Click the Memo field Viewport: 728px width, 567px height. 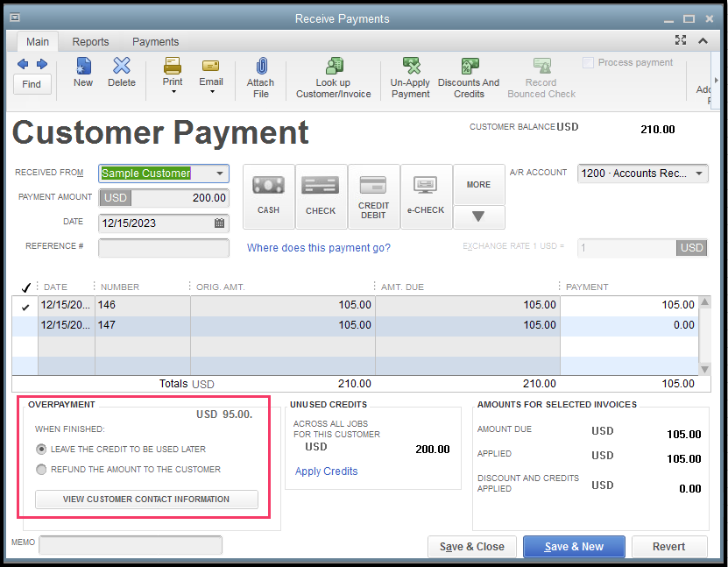(131, 545)
